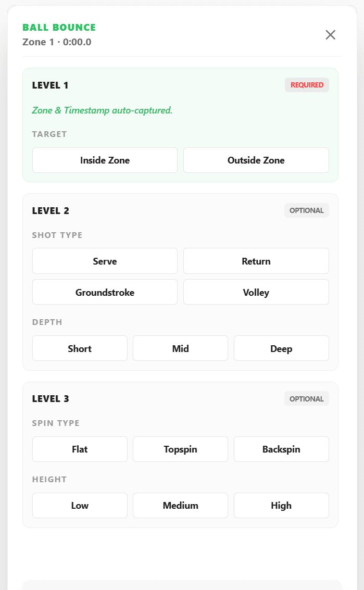Choose Return shot type
The width and height of the screenshot is (364, 590).
[256, 261]
